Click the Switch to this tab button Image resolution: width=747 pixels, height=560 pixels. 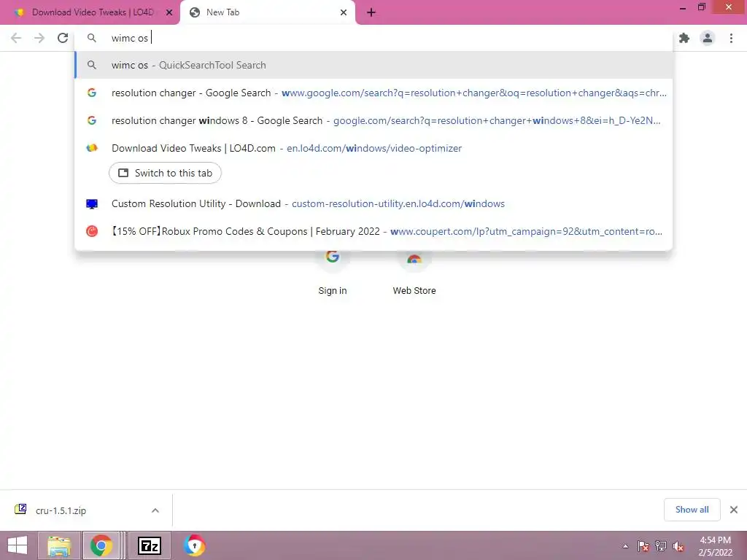165,173
